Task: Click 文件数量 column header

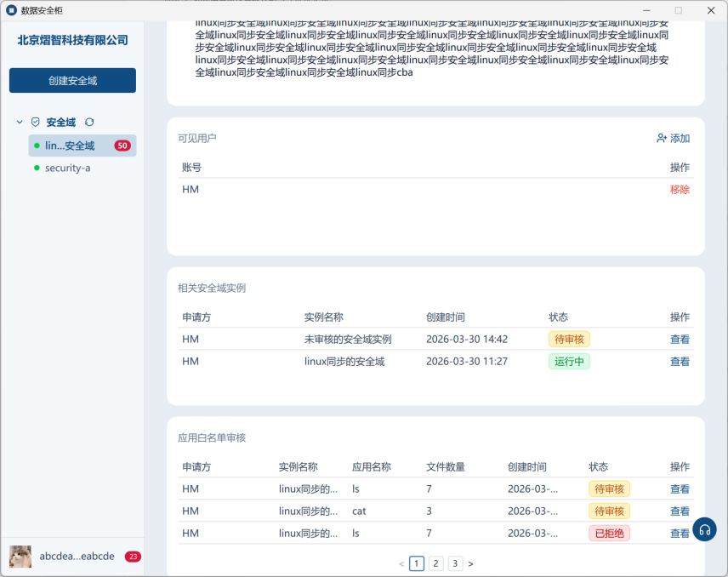Action: (446, 467)
